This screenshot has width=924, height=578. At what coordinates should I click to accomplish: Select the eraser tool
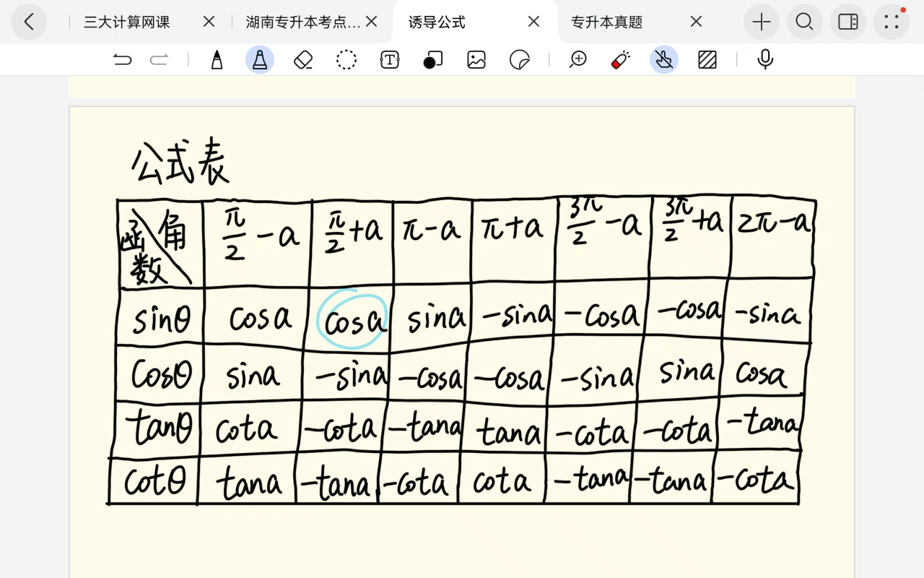303,59
